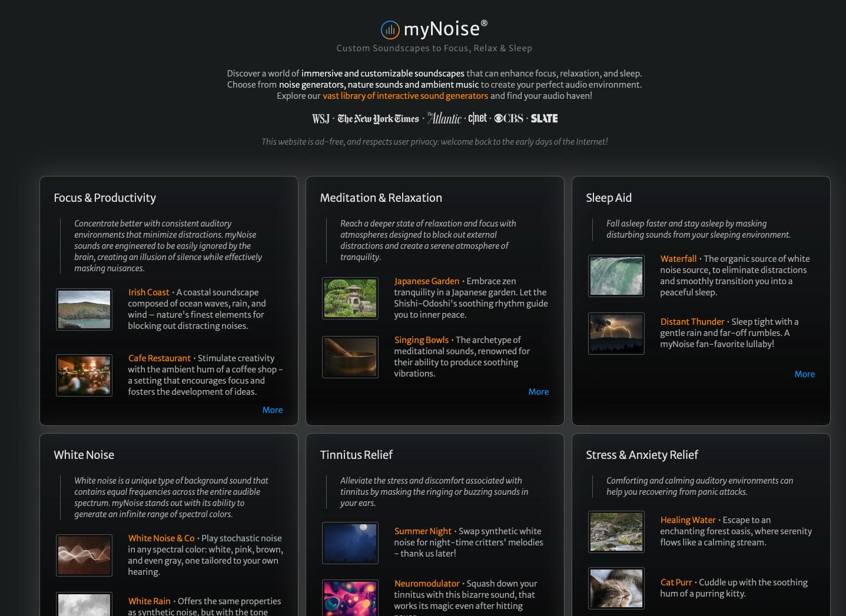Open The New York Times logo

(x=378, y=119)
